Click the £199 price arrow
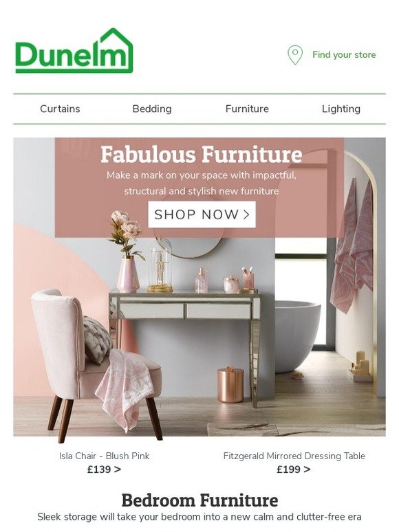Image resolution: width=399 pixels, height=532 pixels. [x=293, y=469]
